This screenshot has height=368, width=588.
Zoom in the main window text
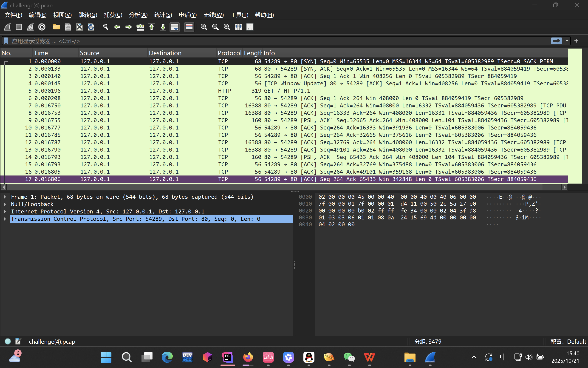point(204,27)
